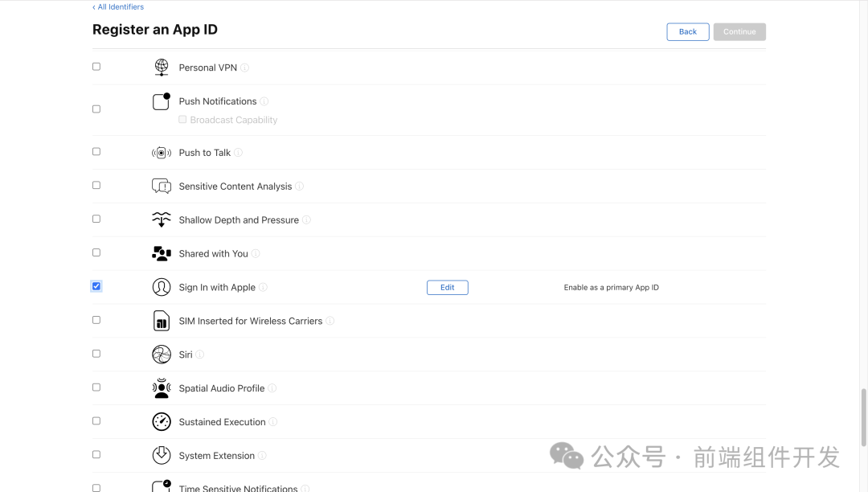
Task: Click the Personal VPN globe icon
Action: [x=161, y=67]
